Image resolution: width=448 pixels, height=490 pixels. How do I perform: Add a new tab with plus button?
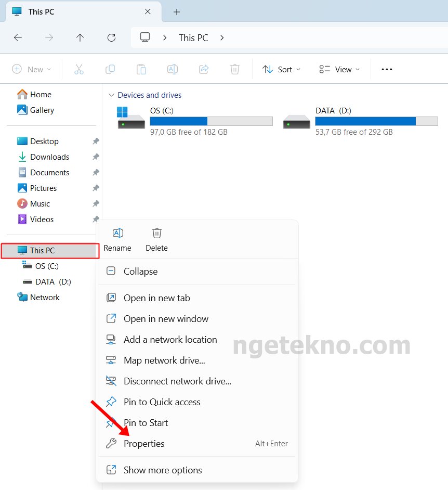pos(176,11)
